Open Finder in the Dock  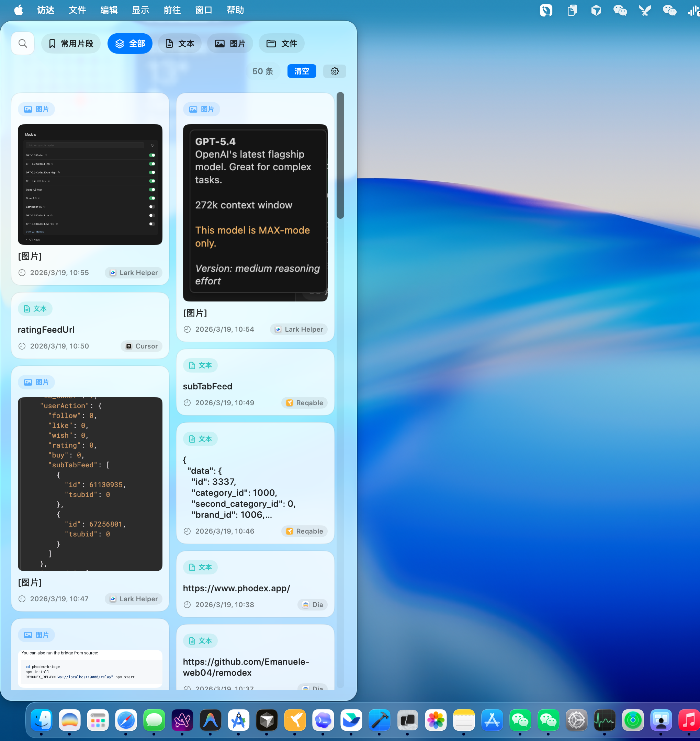pos(42,720)
